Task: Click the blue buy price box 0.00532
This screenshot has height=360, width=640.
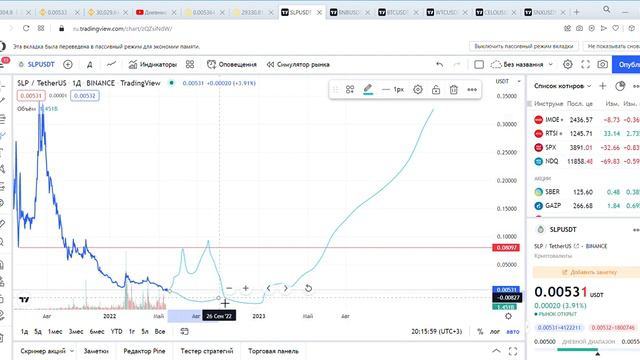Action: pos(85,96)
